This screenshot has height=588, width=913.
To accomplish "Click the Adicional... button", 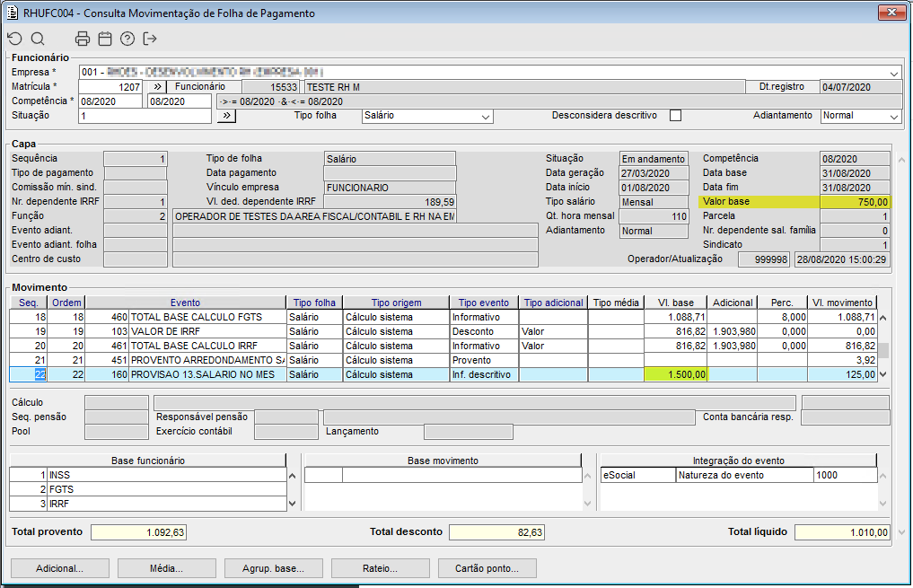I will pyautogui.click(x=59, y=568).
